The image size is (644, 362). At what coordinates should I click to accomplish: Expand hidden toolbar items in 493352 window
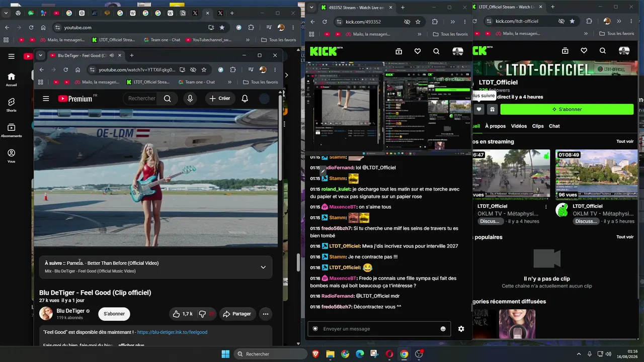pyautogui.click(x=452, y=22)
